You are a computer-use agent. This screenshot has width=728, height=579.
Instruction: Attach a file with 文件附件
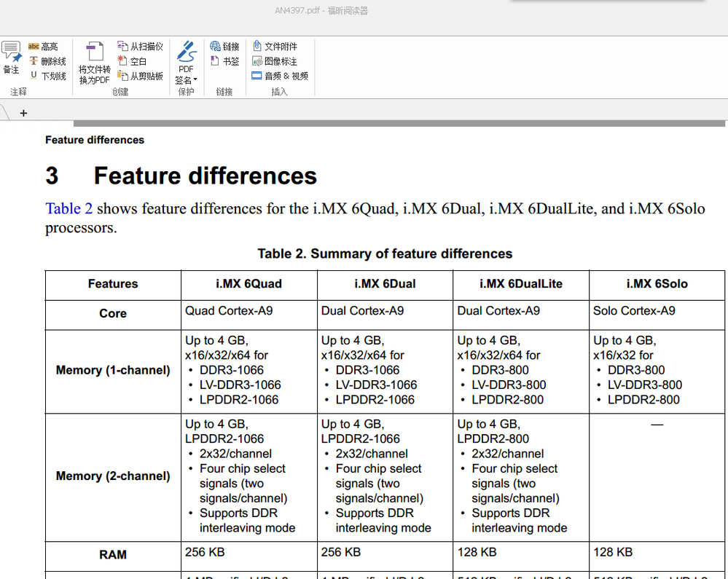pyautogui.click(x=275, y=47)
